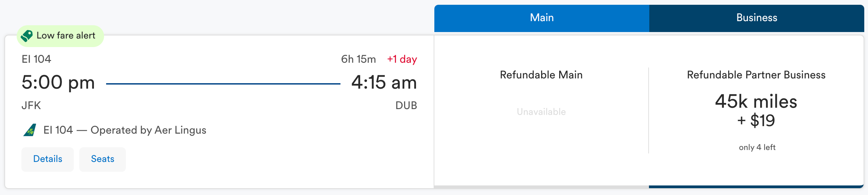Image resolution: width=868 pixels, height=195 pixels.
Task: Click the 6h 15m flight duration
Action: (358, 59)
